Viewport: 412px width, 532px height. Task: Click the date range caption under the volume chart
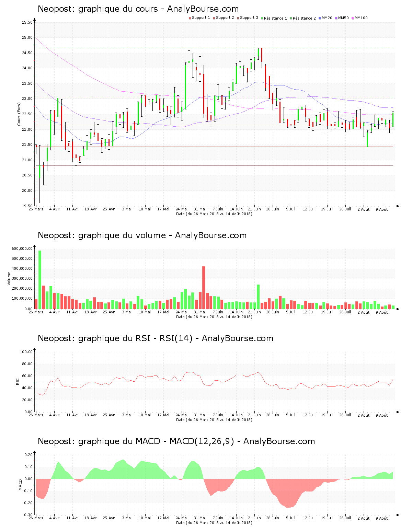pyautogui.click(x=214, y=317)
